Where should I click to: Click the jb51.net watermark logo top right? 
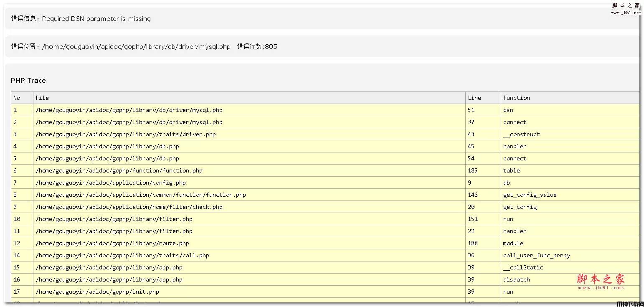pos(625,5)
